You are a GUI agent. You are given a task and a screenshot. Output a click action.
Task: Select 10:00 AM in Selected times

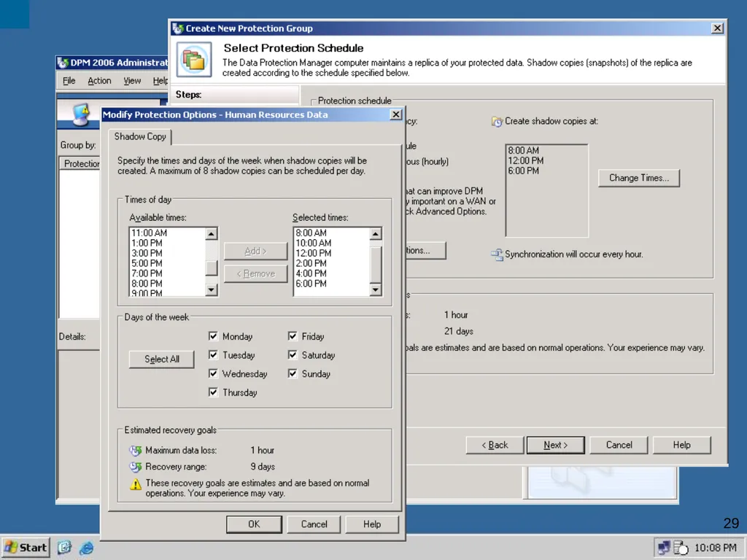click(x=313, y=244)
